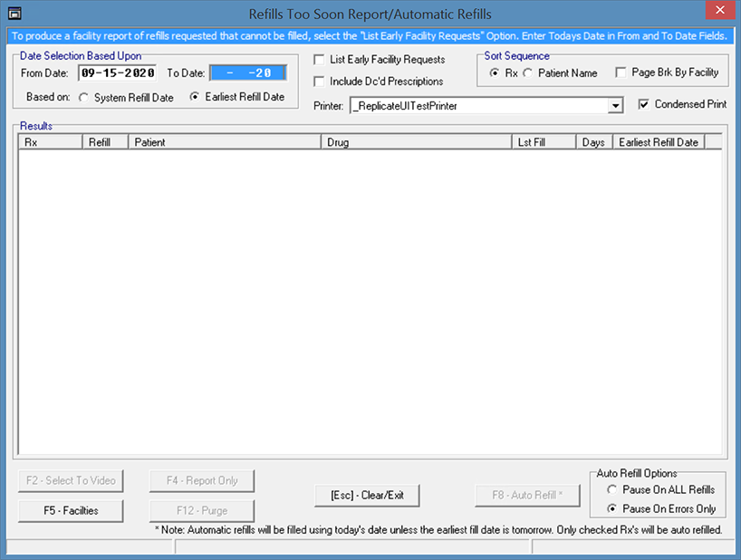Click the To Date input field
Screen dimensions: 741x560
247,73
